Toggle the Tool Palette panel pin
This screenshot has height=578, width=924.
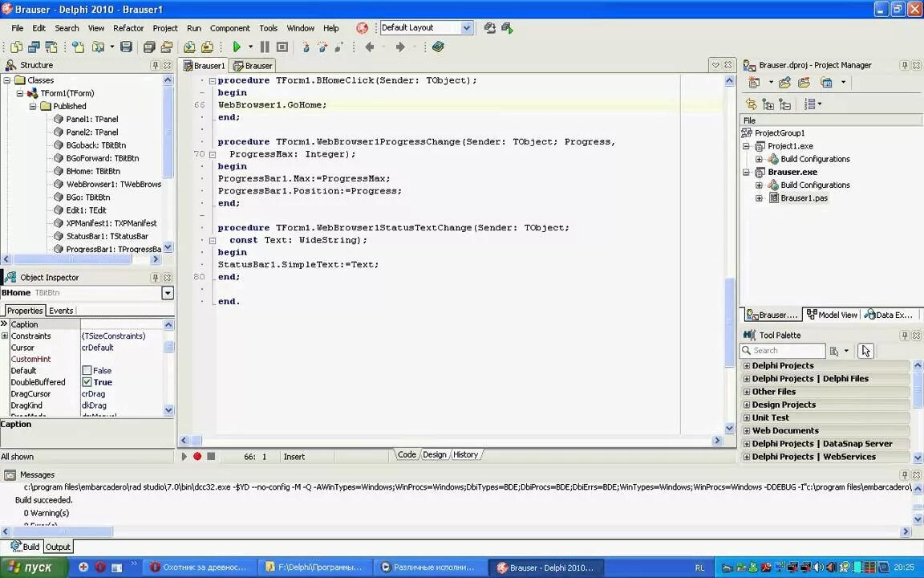click(x=905, y=335)
